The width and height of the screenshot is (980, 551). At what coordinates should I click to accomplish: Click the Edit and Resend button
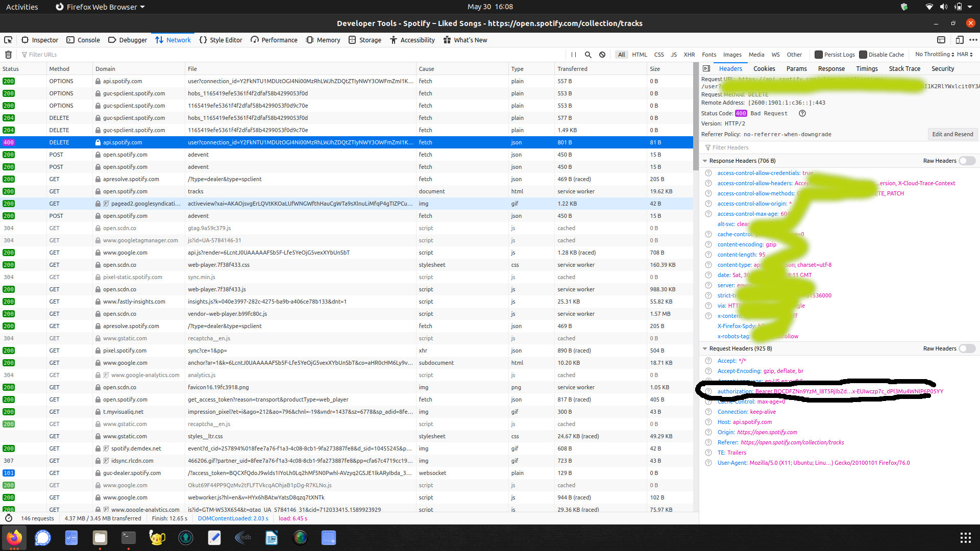(952, 134)
